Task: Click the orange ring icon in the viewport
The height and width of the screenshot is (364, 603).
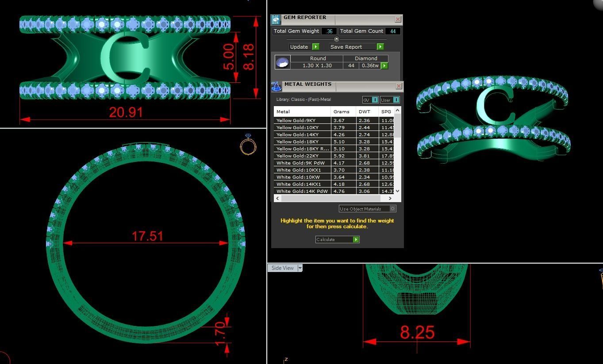Action: tap(248, 145)
